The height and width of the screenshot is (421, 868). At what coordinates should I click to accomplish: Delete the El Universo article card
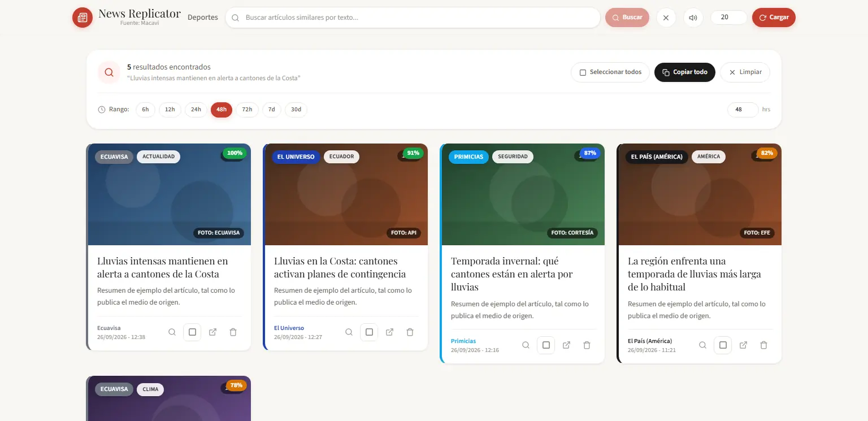click(410, 332)
